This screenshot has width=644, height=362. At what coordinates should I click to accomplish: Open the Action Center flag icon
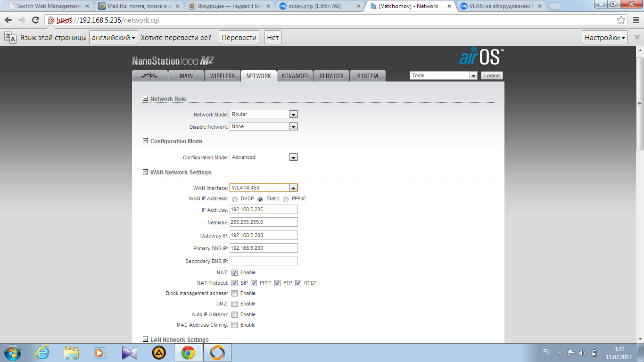571,353
